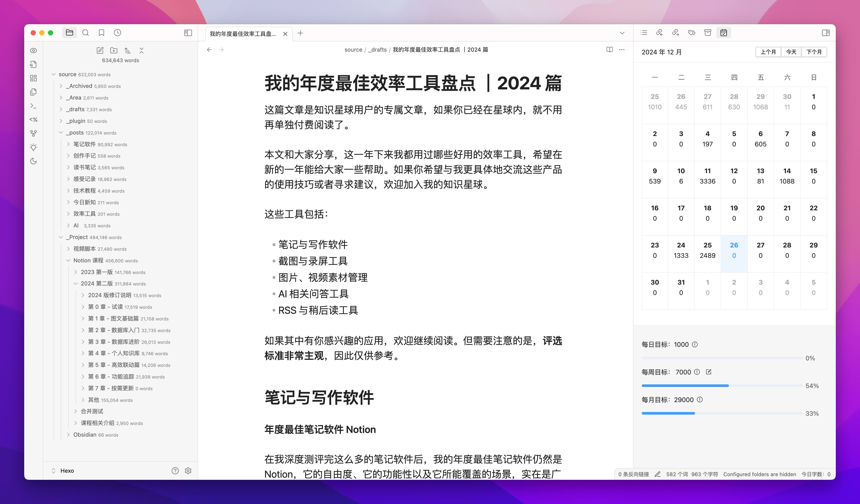Viewport: 860px width, 504px height.
Task: Click the info icon next to 每月目标
Action: tap(700, 399)
